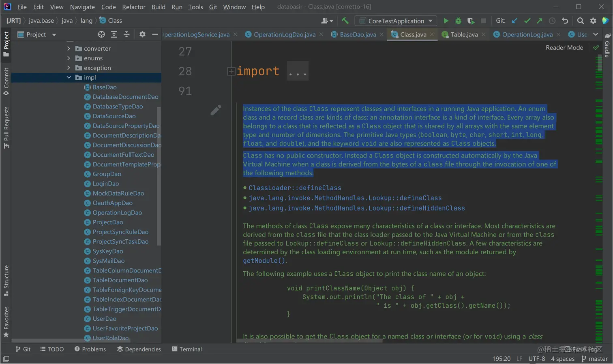Run the CoreTestApplication configuration
613x364 pixels.
pos(446,21)
